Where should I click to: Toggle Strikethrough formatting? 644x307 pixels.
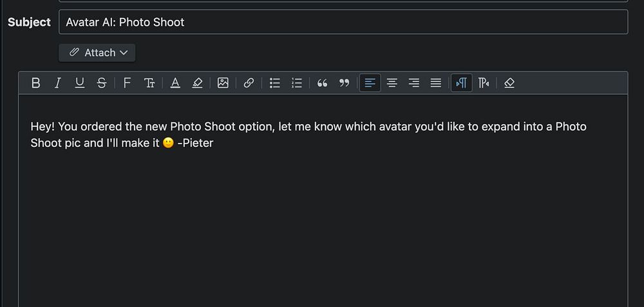(x=102, y=83)
